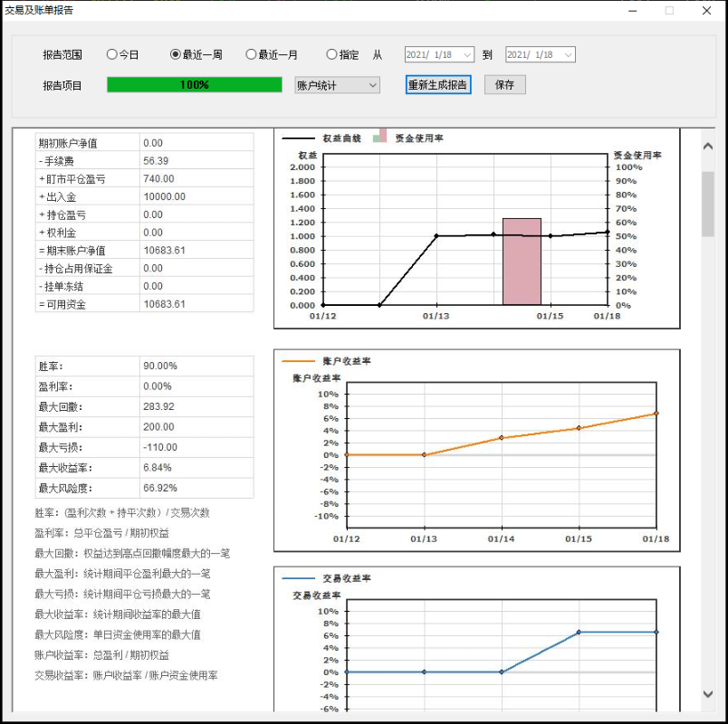Open the end date picker dropdown
The height and width of the screenshot is (724, 728).
[568, 55]
